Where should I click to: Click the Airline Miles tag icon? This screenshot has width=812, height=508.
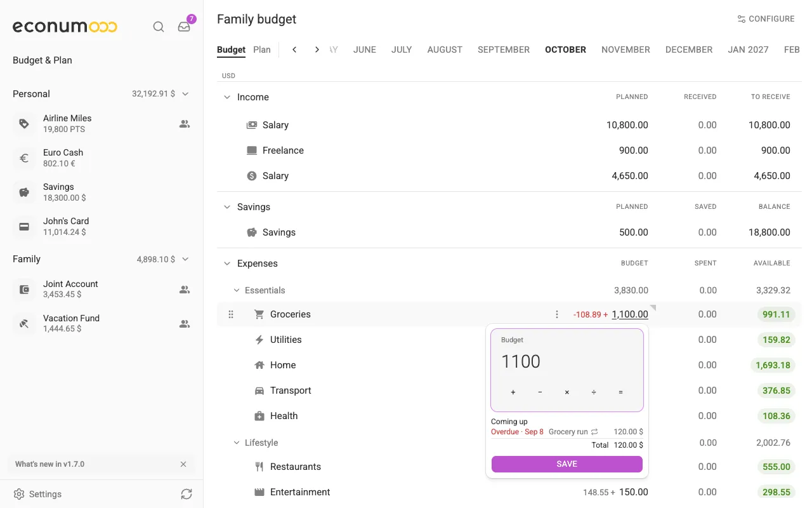[24, 124]
